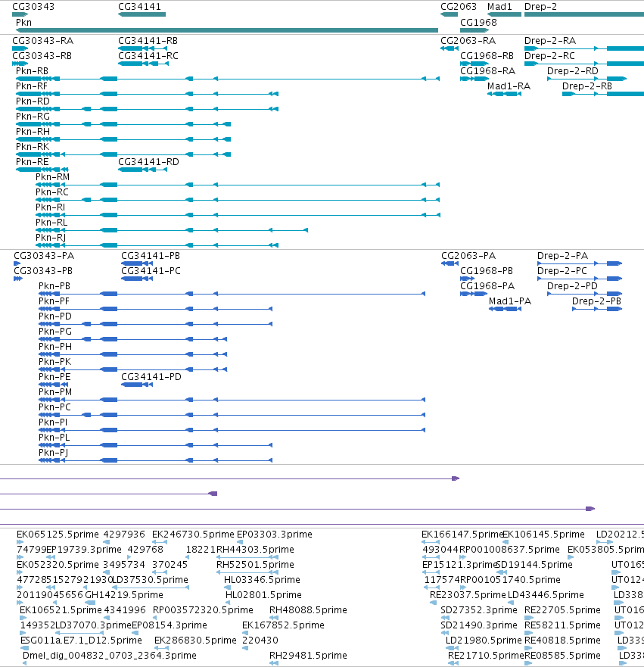
Task: Click the CG30343-RA transcript label
Action: point(42,40)
